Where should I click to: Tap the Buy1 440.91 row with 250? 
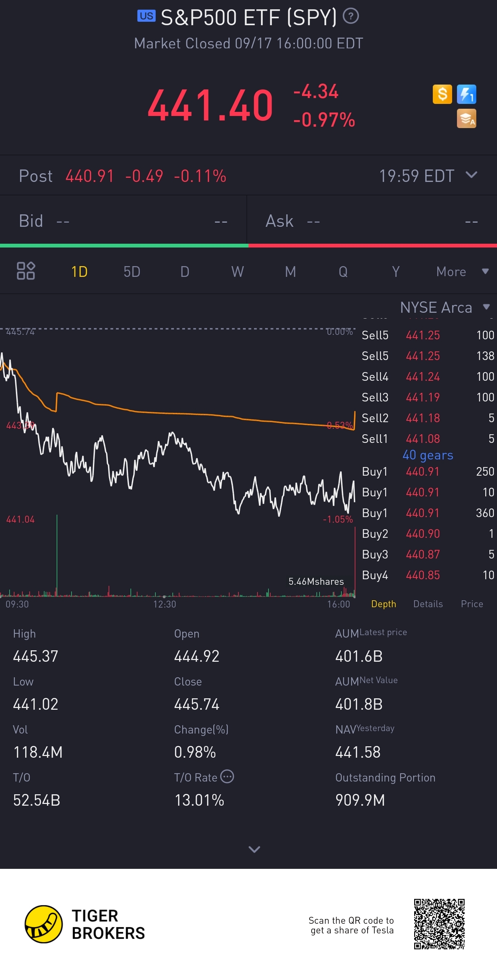click(428, 471)
